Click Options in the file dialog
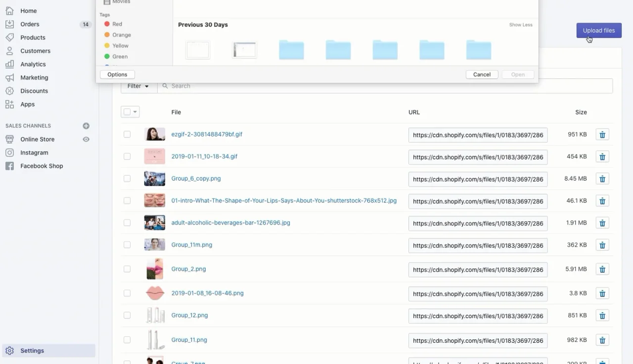Screen dimensions: 633x364 pyautogui.click(x=117, y=75)
